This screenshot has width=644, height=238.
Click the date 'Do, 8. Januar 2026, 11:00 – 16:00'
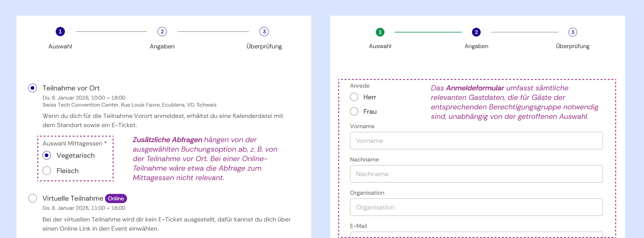point(84,208)
